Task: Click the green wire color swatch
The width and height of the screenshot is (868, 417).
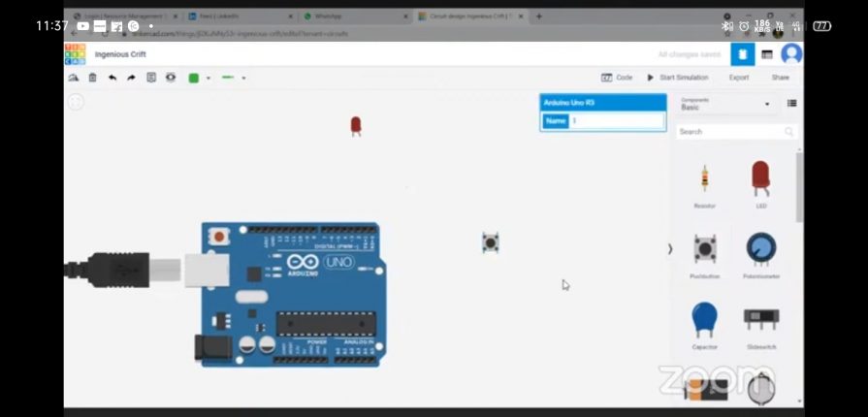Action: coord(194,79)
